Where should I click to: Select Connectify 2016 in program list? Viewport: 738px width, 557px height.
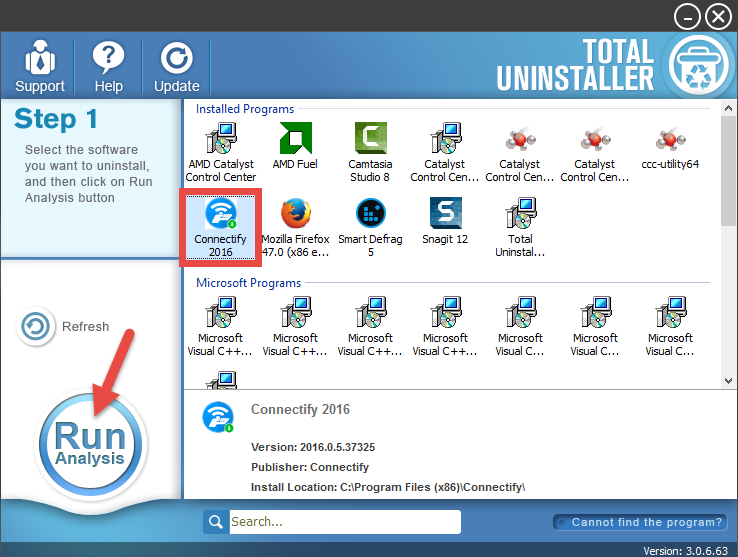coord(220,227)
